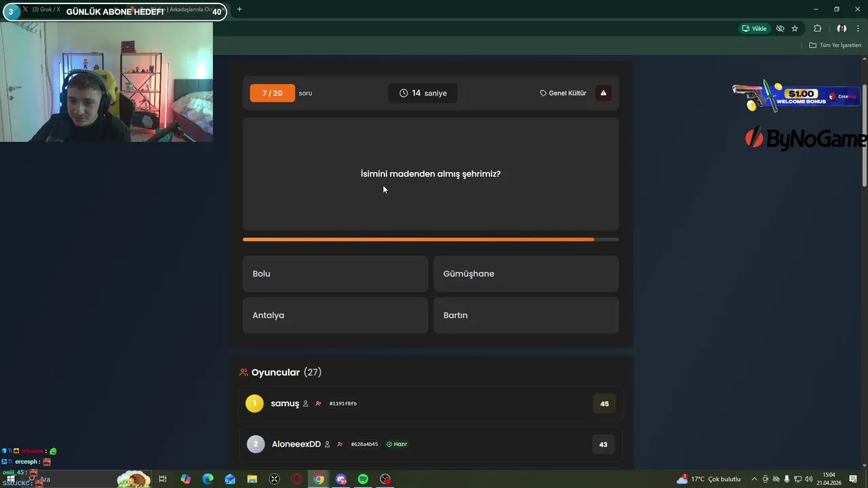
Task: Open Spotify from the taskbar
Action: (363, 479)
